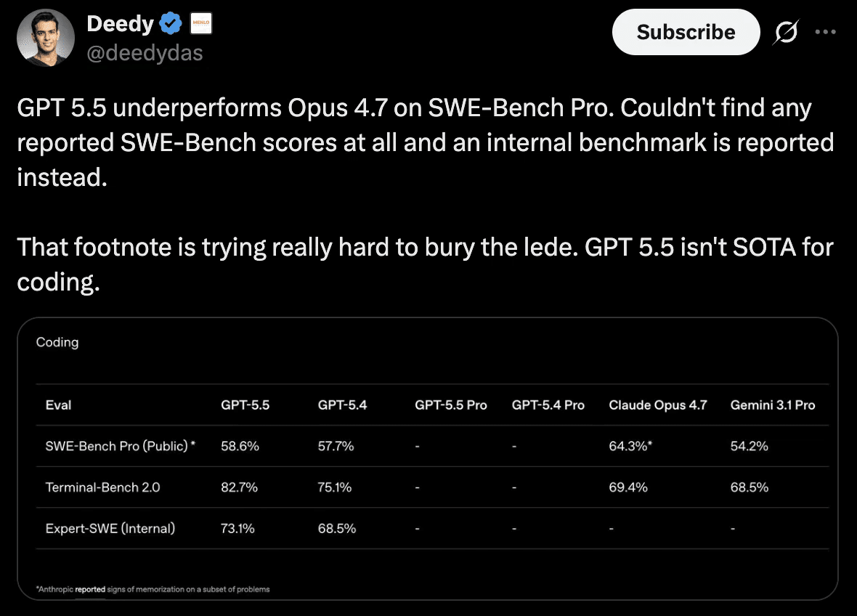Click the 82.7% Terminal-Bench score
857x616 pixels.
(x=239, y=487)
